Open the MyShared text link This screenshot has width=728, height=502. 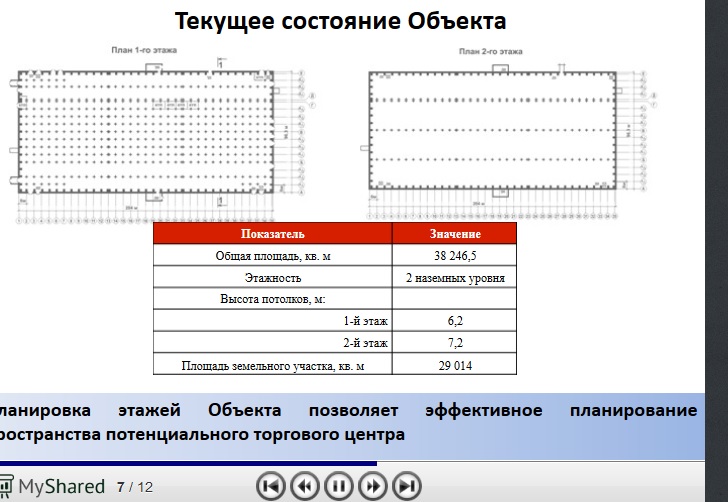(60, 487)
